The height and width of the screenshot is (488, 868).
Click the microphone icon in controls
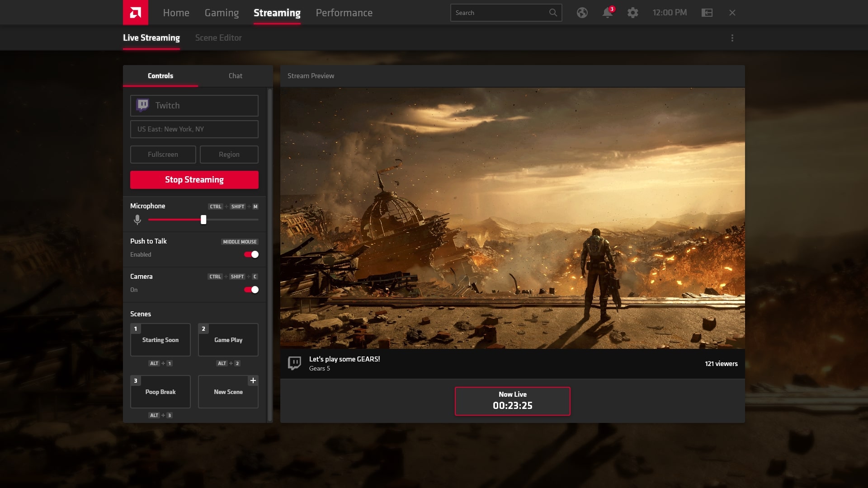[137, 221]
